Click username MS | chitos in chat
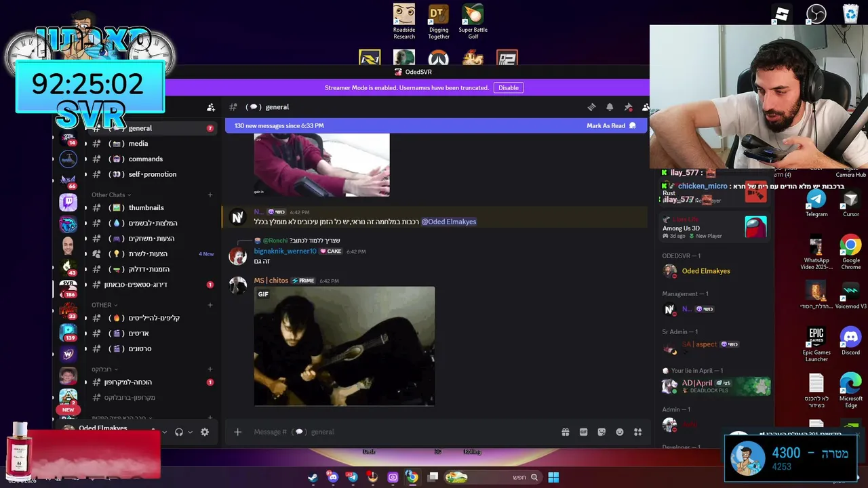868x488 pixels. [x=271, y=281]
